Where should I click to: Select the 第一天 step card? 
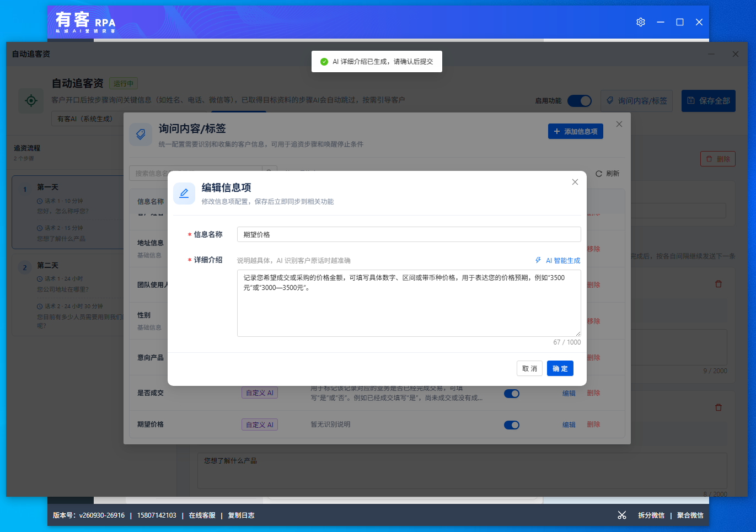[x=67, y=212]
